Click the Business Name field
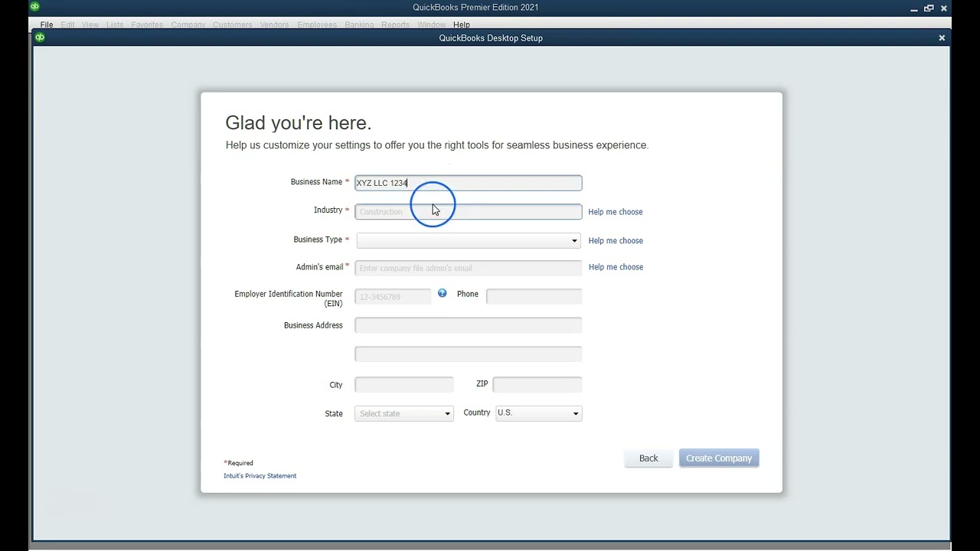The height and width of the screenshot is (551, 980). 469,183
